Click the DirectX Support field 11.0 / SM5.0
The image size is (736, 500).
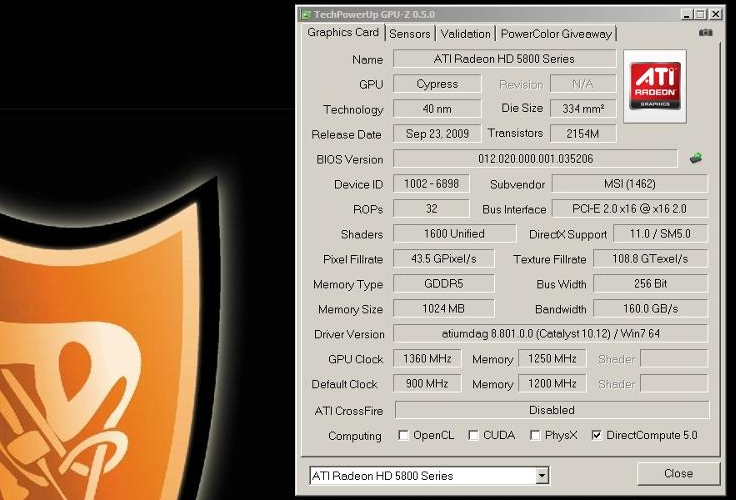[x=660, y=233]
